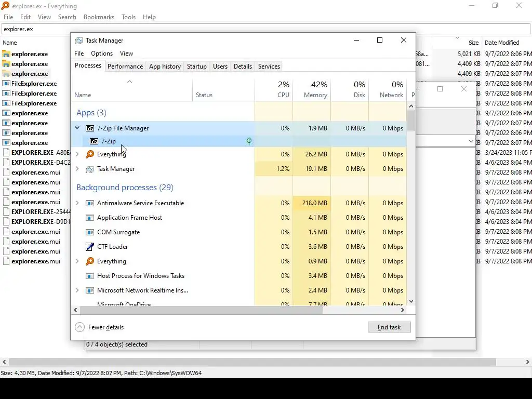Click the End task button
The height and width of the screenshot is (399, 532).
tap(389, 327)
